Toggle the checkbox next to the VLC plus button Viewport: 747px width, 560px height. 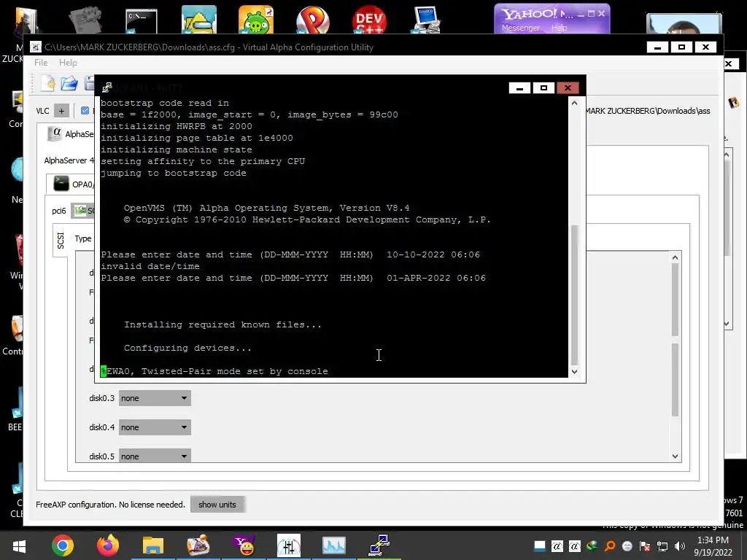[85, 111]
